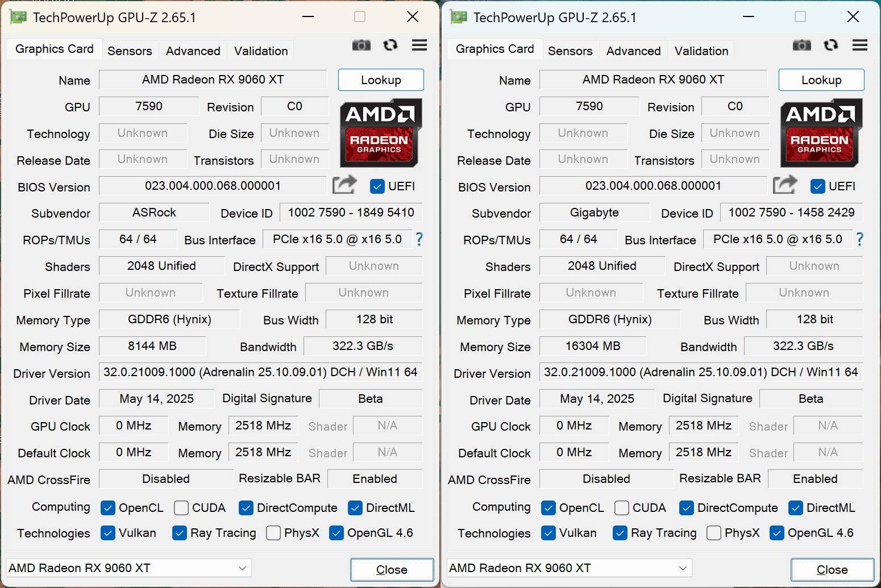Select Graphics Card tab in ASRock window
881x588 pixels.
[54, 49]
